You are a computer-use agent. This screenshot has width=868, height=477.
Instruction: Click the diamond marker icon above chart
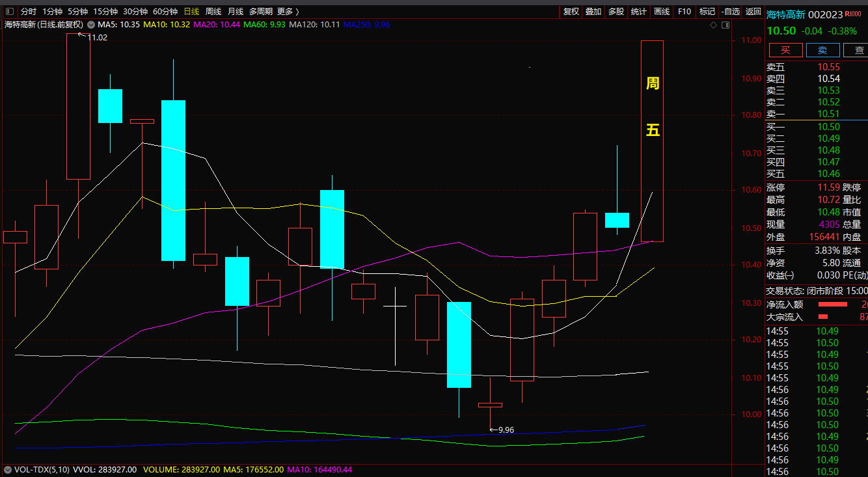(x=713, y=25)
